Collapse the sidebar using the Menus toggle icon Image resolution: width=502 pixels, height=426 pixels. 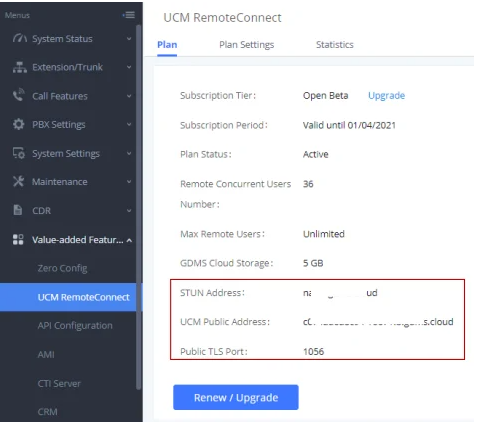coord(129,15)
